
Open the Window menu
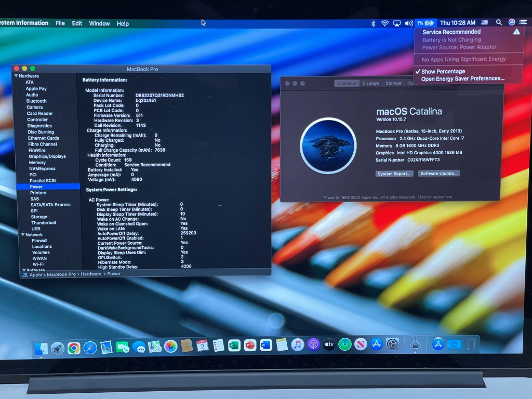pos(99,23)
